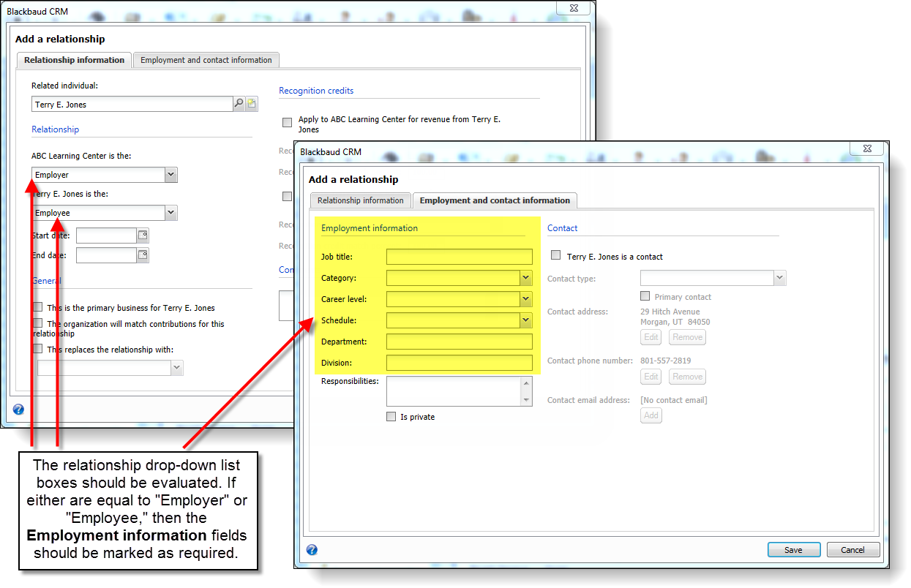Check the Is private checkbox
The image size is (911, 588).
(391, 416)
